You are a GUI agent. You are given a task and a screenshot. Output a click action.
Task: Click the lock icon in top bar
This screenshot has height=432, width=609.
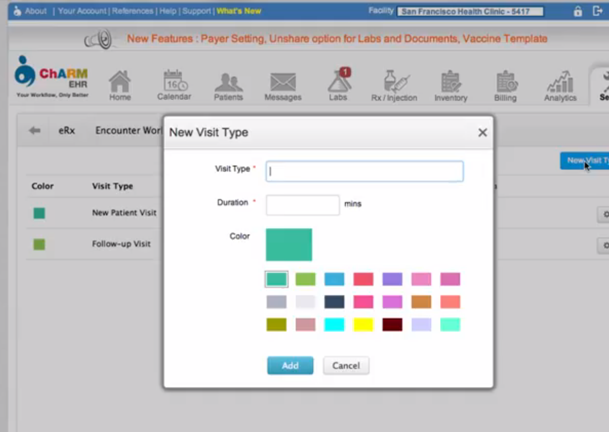click(x=578, y=11)
